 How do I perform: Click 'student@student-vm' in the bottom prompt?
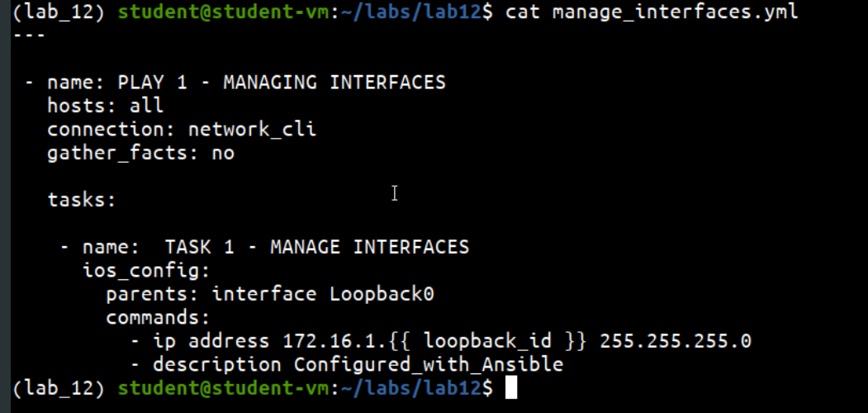tap(224, 389)
